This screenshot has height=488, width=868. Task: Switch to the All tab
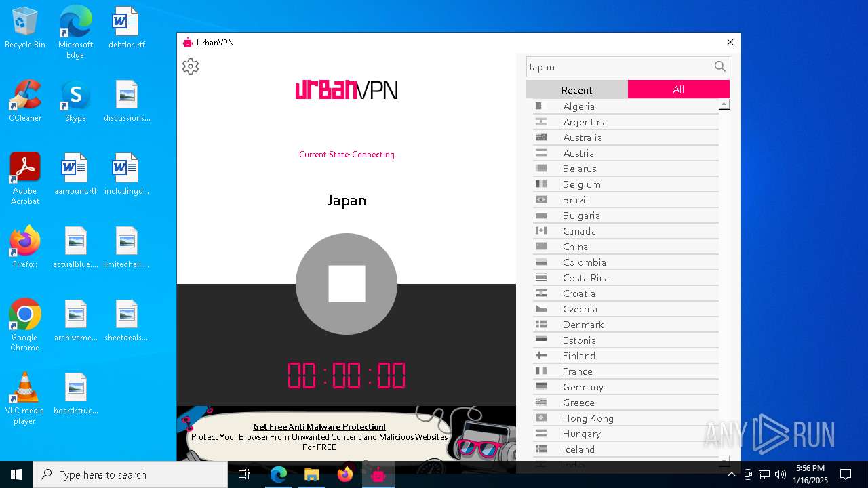pos(679,89)
